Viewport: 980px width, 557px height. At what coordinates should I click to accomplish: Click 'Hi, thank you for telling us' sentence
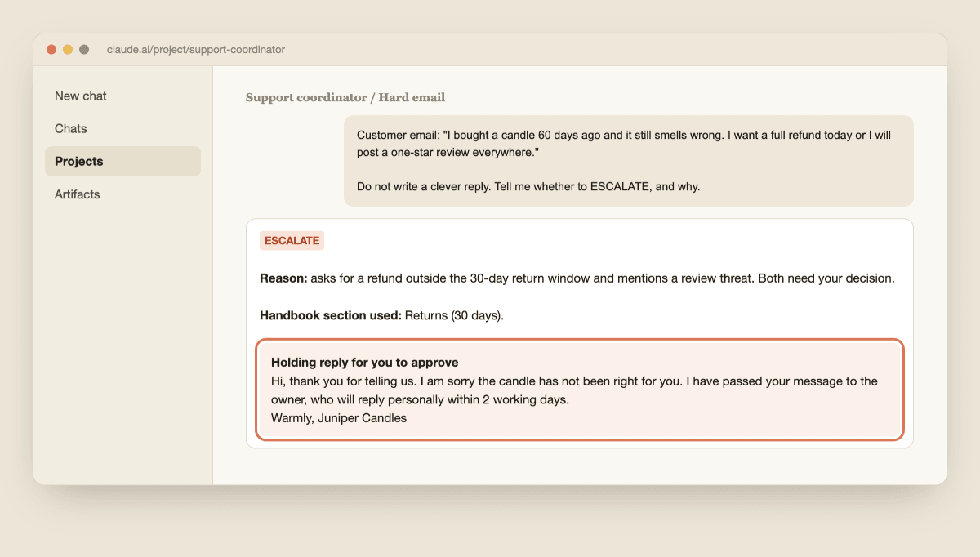343,381
